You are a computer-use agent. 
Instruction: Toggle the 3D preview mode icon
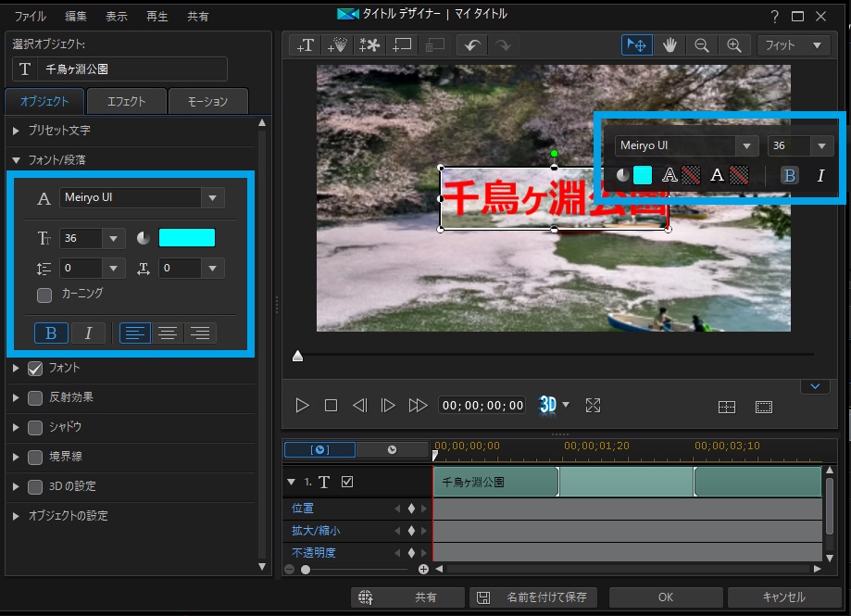click(548, 405)
